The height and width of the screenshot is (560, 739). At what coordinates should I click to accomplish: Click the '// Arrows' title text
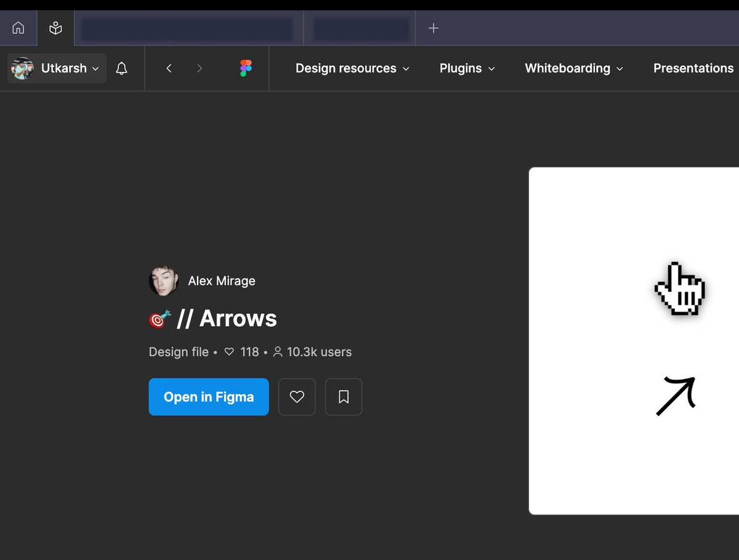(x=227, y=319)
